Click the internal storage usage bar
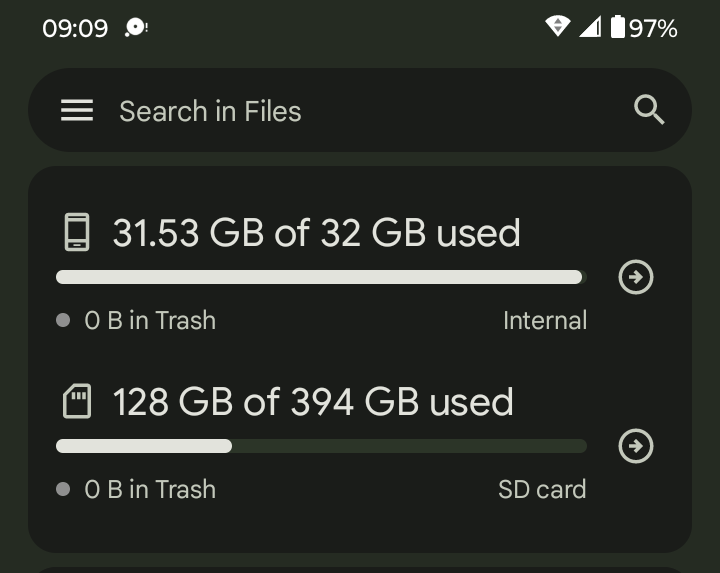Image resolution: width=720 pixels, height=573 pixels. tap(320, 277)
